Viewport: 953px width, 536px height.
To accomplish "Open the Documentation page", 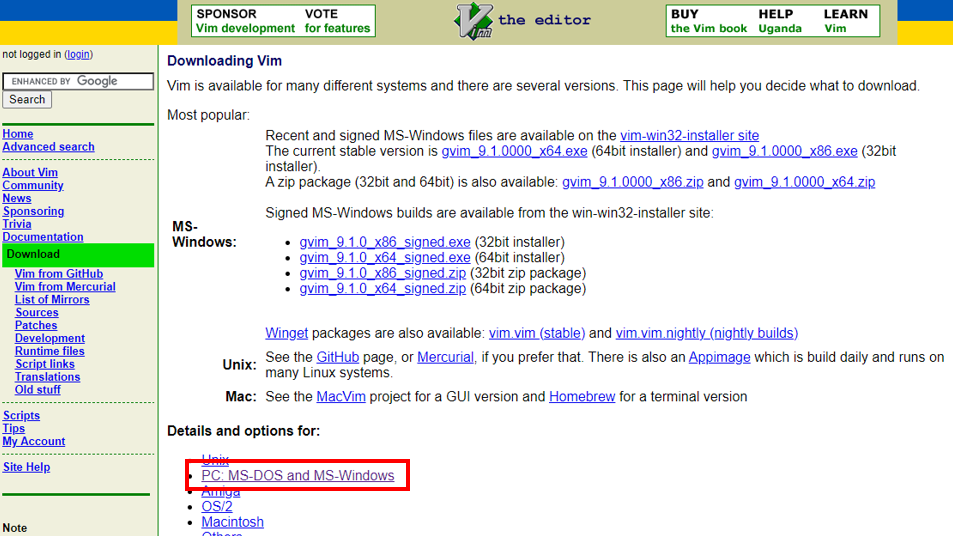I will [x=43, y=237].
